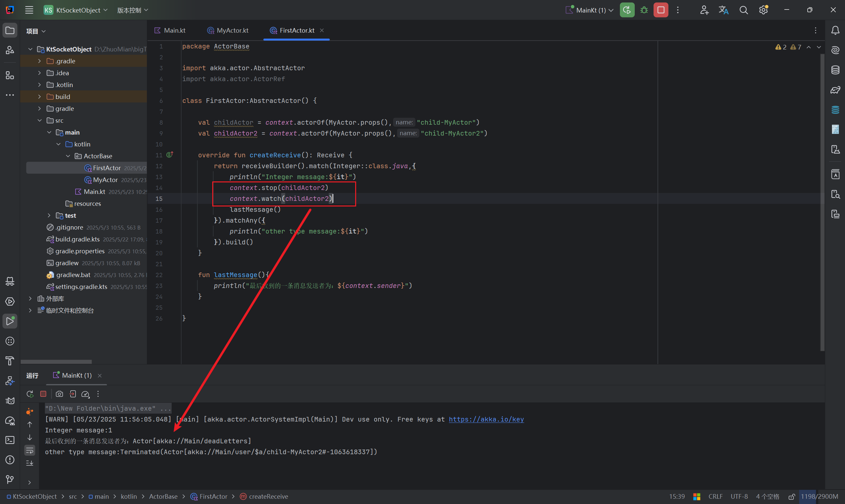
Task: Open the MainKt (1) run configuration dropdown
Action: pyautogui.click(x=590, y=10)
